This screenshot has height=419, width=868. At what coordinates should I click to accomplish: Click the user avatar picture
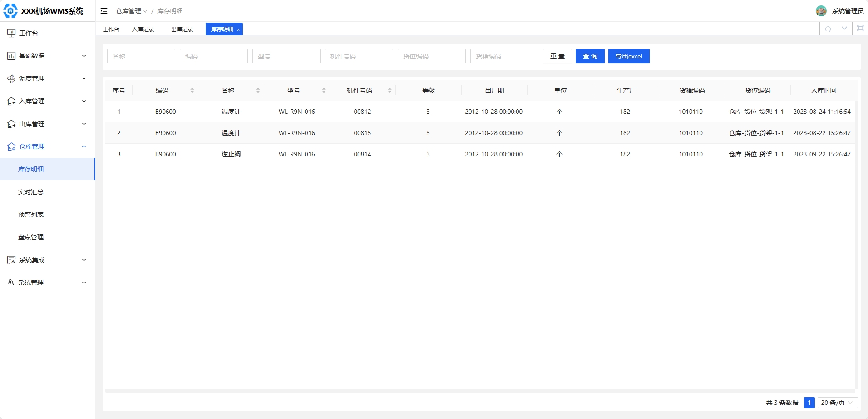click(x=821, y=11)
